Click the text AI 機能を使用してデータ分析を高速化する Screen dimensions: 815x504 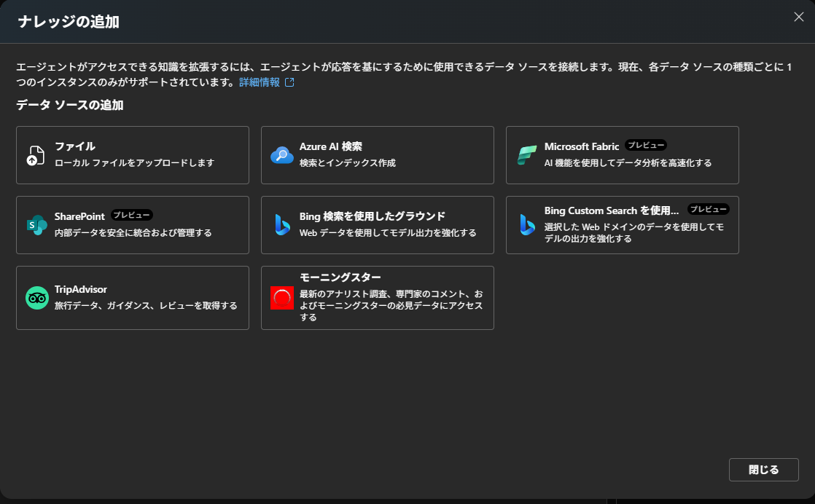[628, 163]
